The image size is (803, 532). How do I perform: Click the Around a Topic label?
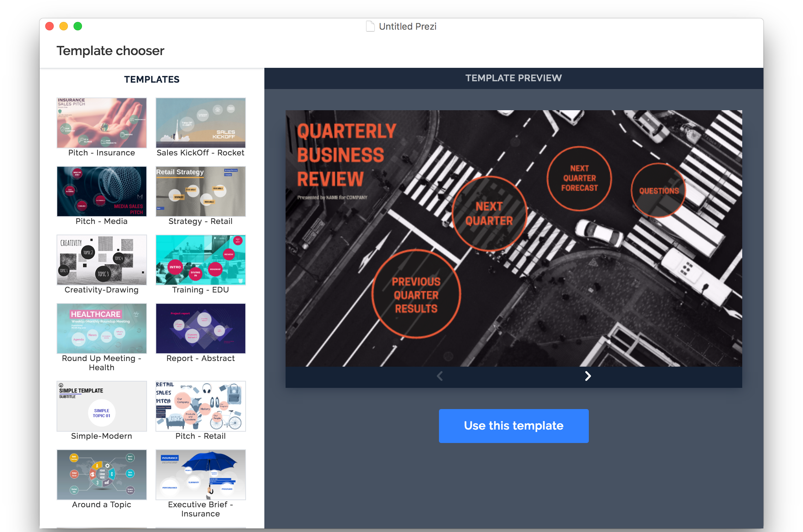tap(102, 504)
